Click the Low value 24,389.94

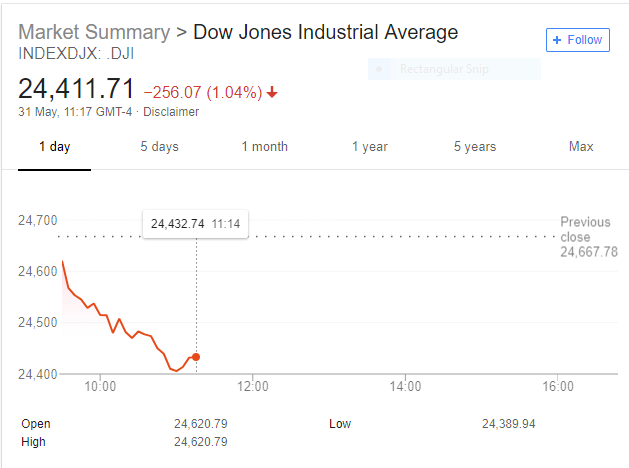[508, 424]
